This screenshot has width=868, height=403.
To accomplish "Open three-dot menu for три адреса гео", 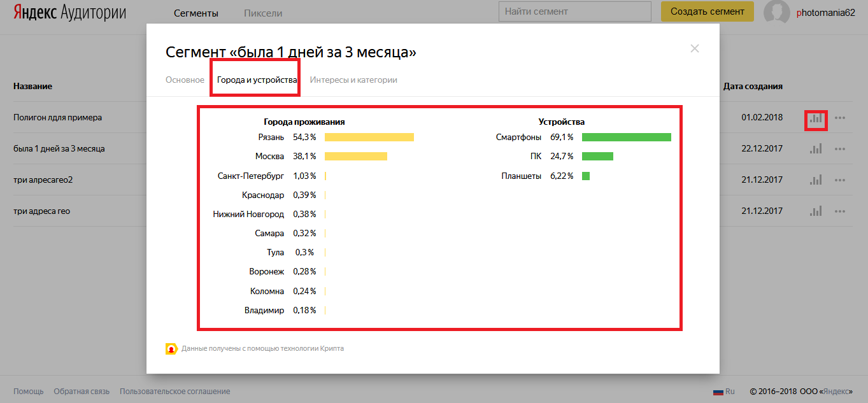I will click(x=840, y=211).
